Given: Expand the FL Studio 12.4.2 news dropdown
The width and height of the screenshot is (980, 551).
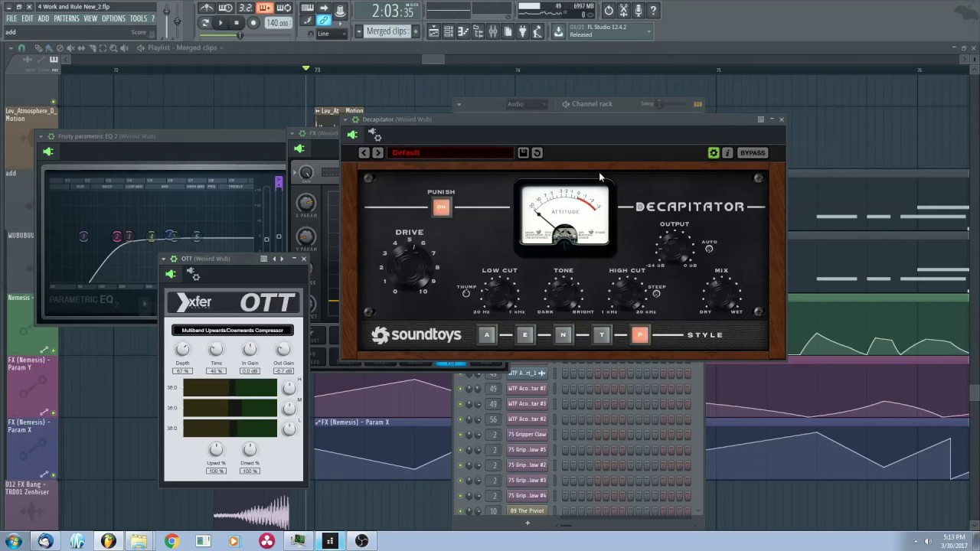Looking at the screenshot, I should coord(649,31).
